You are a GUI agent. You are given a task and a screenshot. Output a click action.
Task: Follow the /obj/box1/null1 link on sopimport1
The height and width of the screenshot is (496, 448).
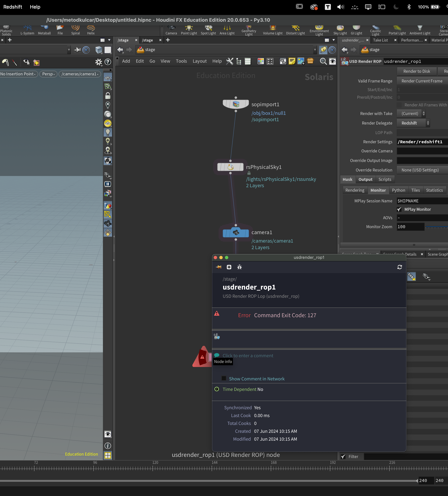268,113
